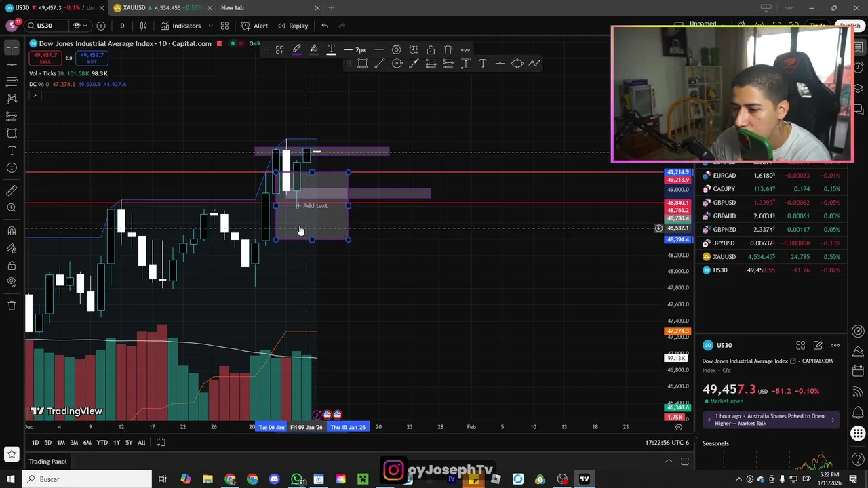
Task: Add alert on the selected drawing
Action: pos(414,49)
